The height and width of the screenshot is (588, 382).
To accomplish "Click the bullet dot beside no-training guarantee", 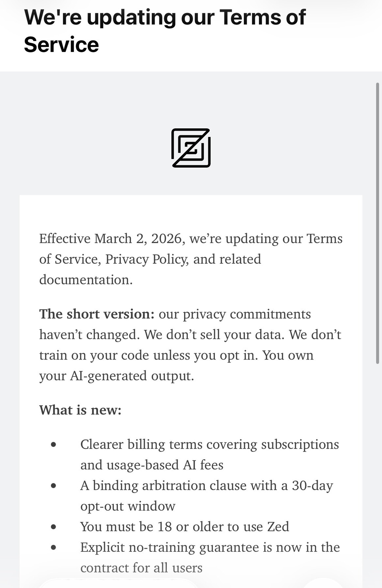I will [x=54, y=547].
